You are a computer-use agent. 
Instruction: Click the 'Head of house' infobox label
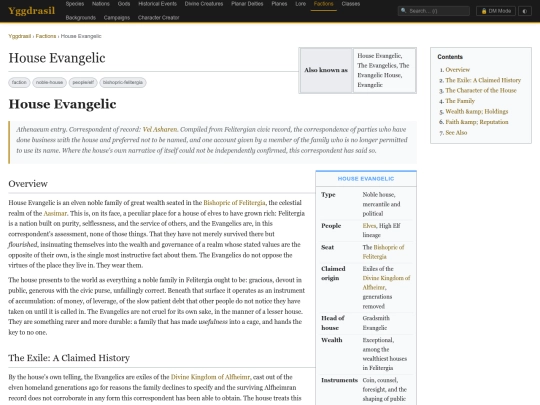pyautogui.click(x=333, y=323)
